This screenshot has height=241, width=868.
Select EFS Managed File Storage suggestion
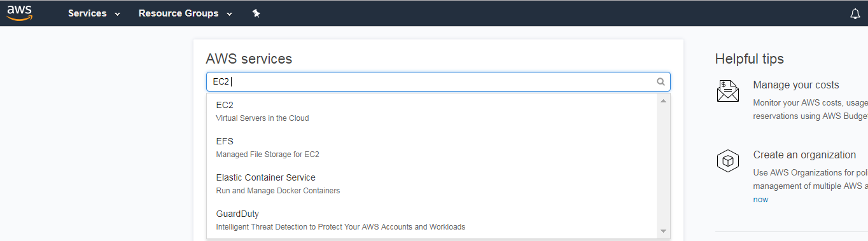432,148
